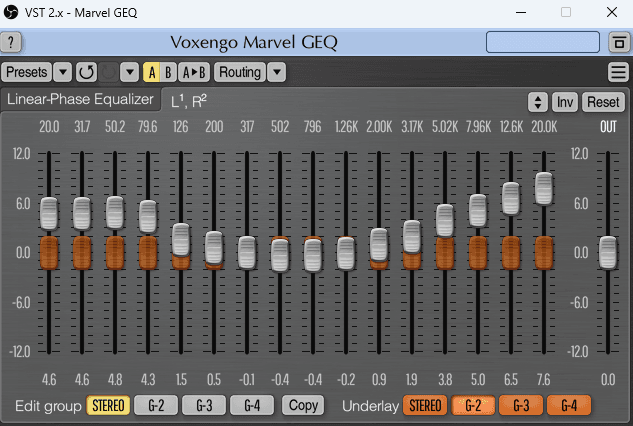Select state B

[x=168, y=72]
